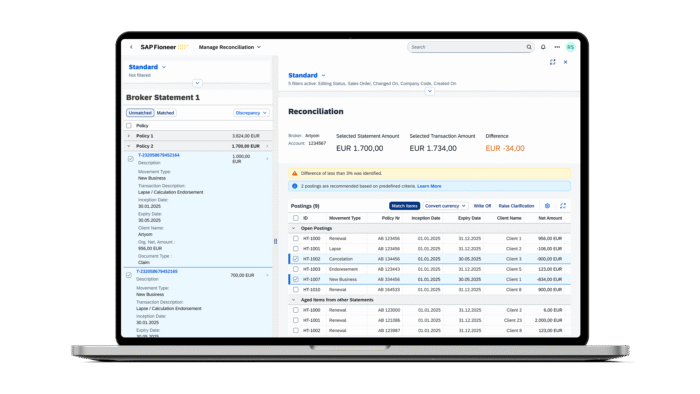The width and height of the screenshot is (700, 394).
Task: Open the user avatar profile
Action: tap(570, 47)
